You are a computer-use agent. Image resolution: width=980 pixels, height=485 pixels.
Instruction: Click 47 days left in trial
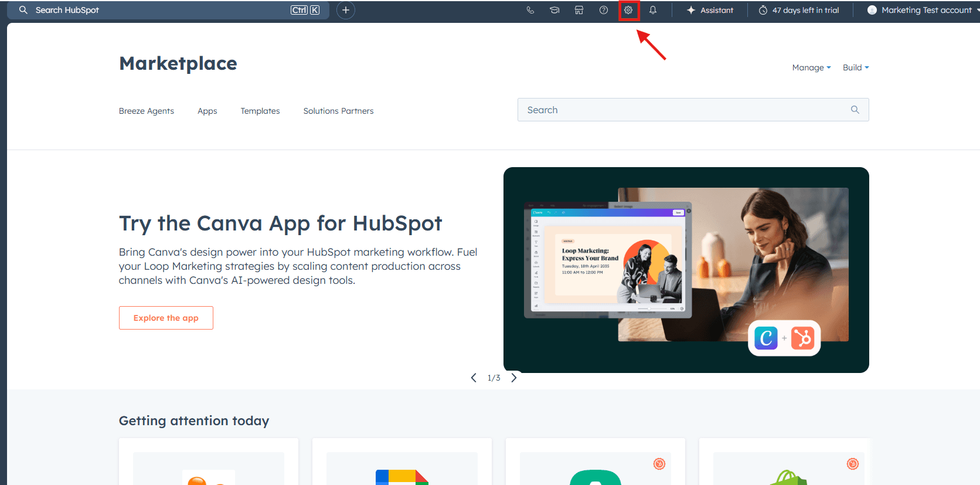pos(799,10)
